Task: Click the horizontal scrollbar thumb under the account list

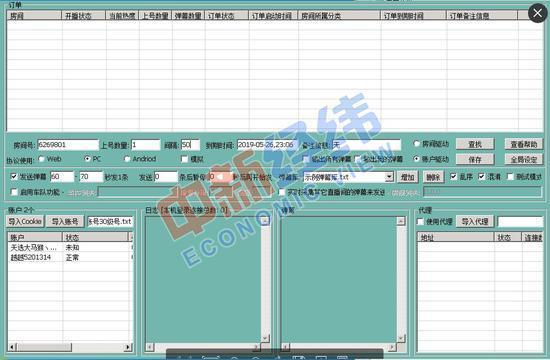Action: 44,347
